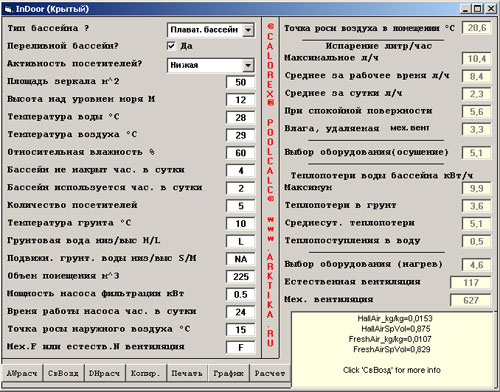The image size is (500, 392).
Task: Select the pump working hours field 24
Action: point(241,312)
